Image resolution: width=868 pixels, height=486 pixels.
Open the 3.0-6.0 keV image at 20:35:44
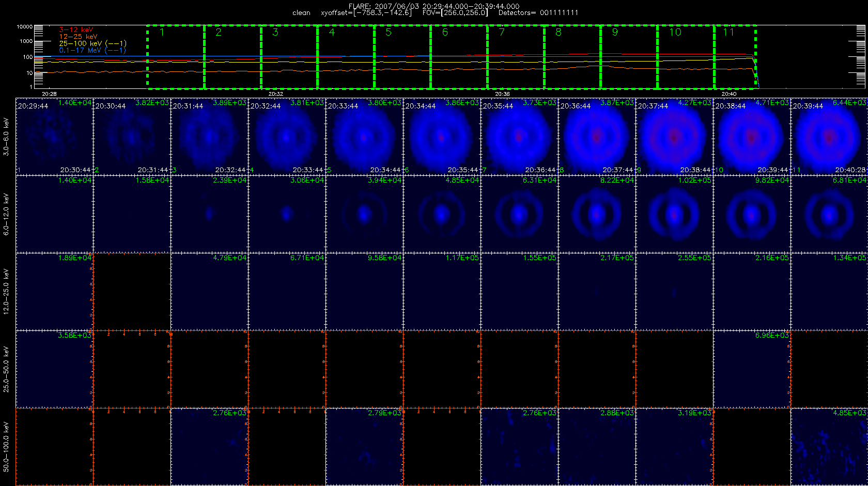(519, 136)
